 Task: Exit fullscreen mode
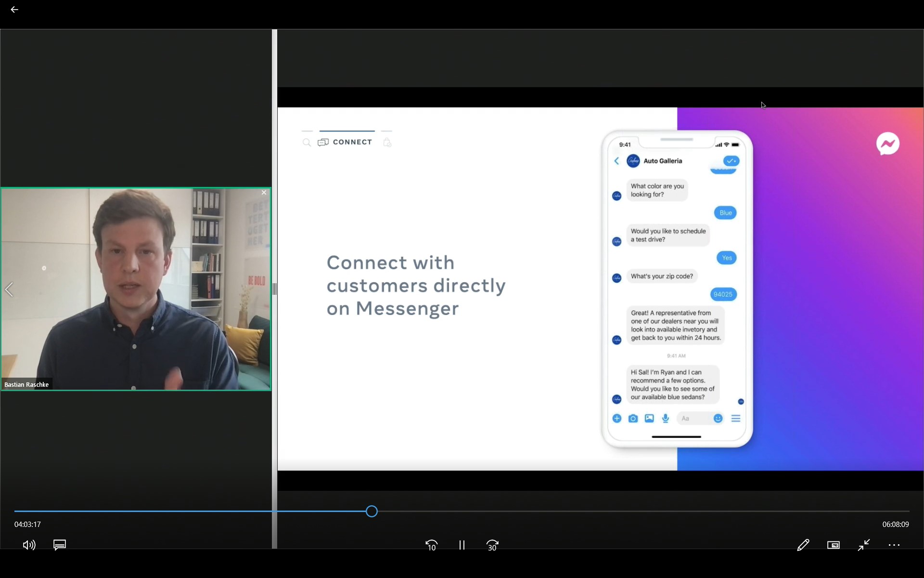click(x=864, y=545)
